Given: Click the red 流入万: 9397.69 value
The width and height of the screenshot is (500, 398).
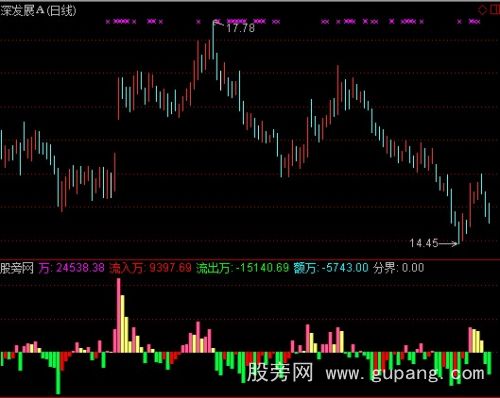Looking at the screenshot, I should click(150, 268).
